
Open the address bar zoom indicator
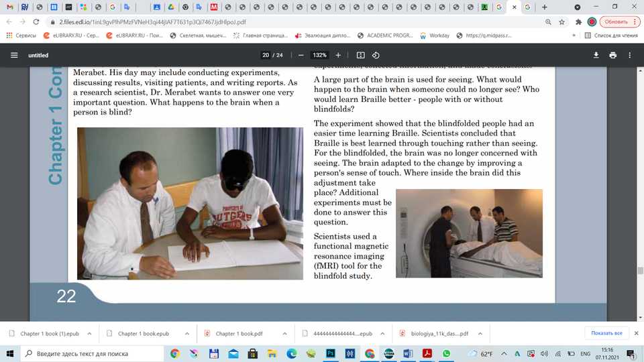click(x=548, y=21)
